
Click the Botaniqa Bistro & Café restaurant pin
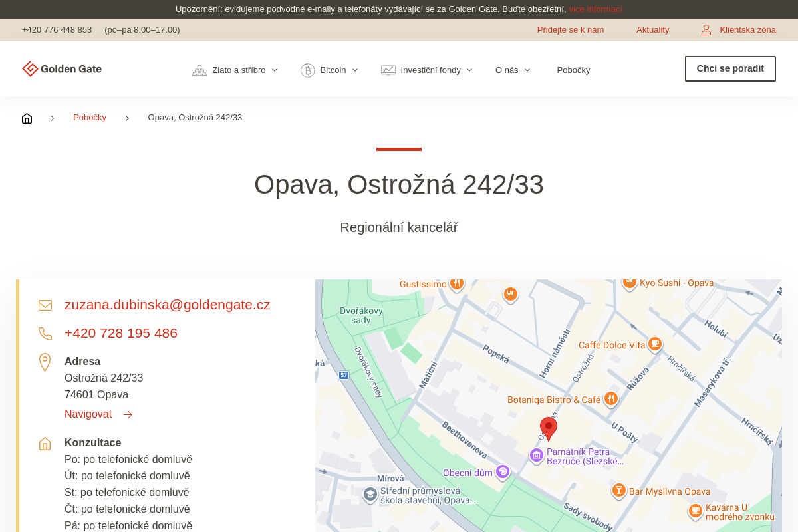coord(611,399)
